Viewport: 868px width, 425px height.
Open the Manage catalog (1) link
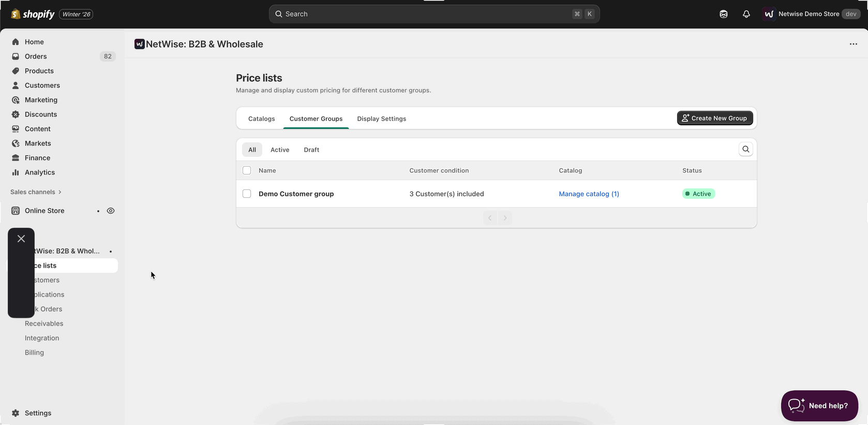tap(589, 194)
